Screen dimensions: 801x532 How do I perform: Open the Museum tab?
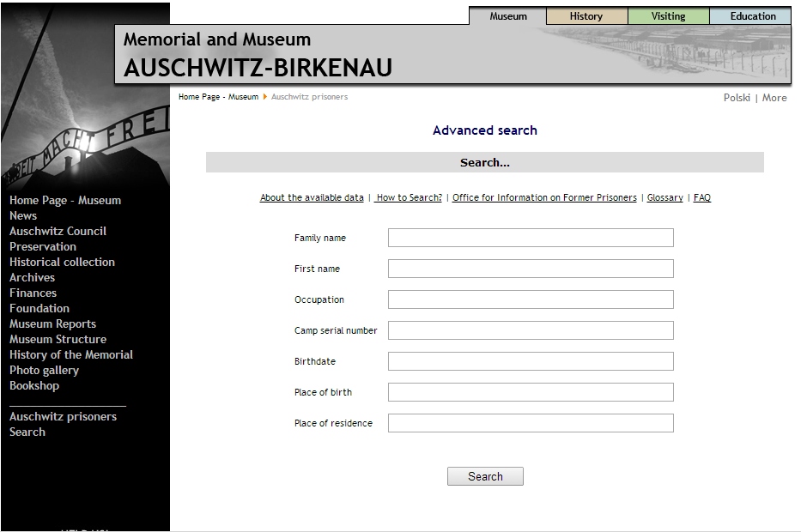point(507,16)
